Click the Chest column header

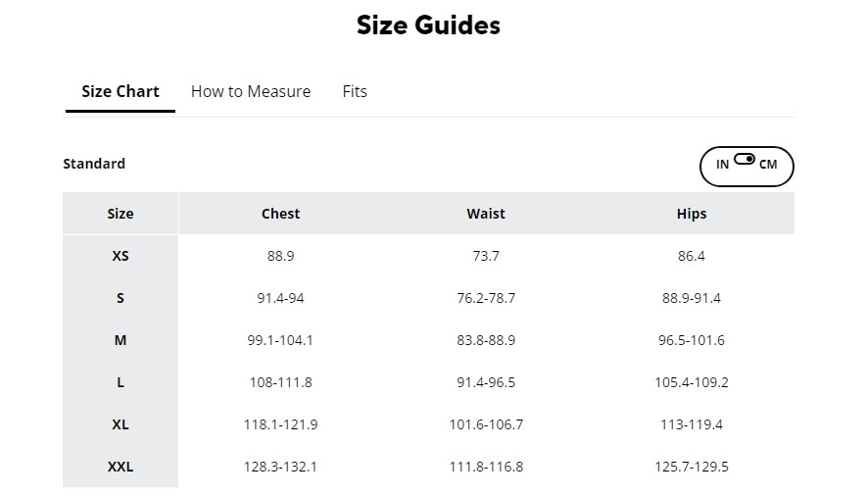tap(280, 214)
